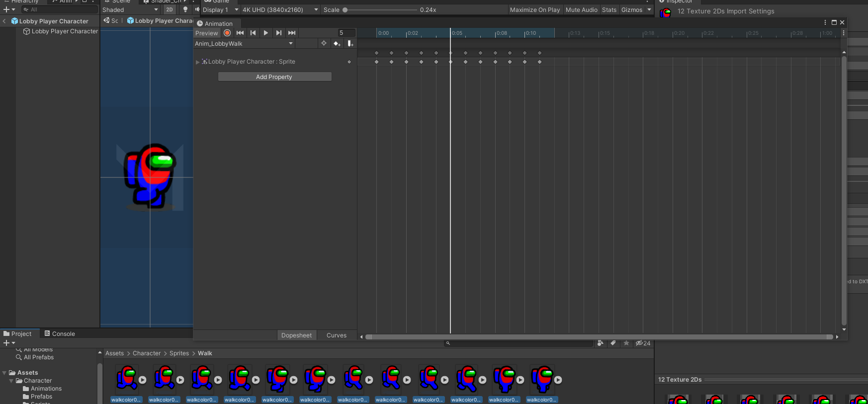
Task: Click 12 Texture 2Ds preview header
Action: tap(680, 380)
